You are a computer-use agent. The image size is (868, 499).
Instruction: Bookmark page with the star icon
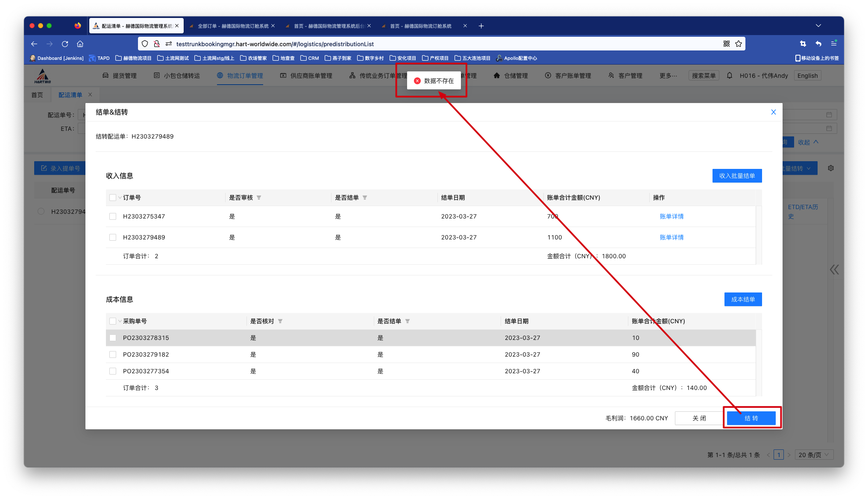[x=739, y=44]
